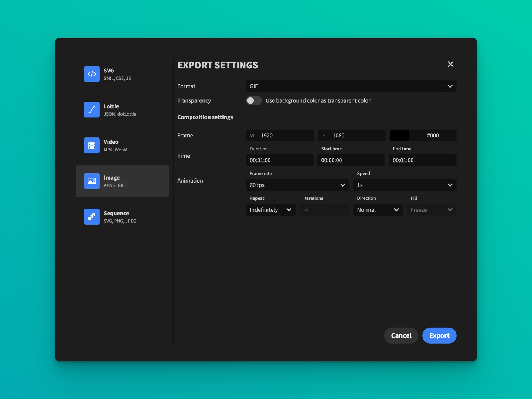
Task: Open the Direction dropdown showing Normal
Action: (378, 210)
